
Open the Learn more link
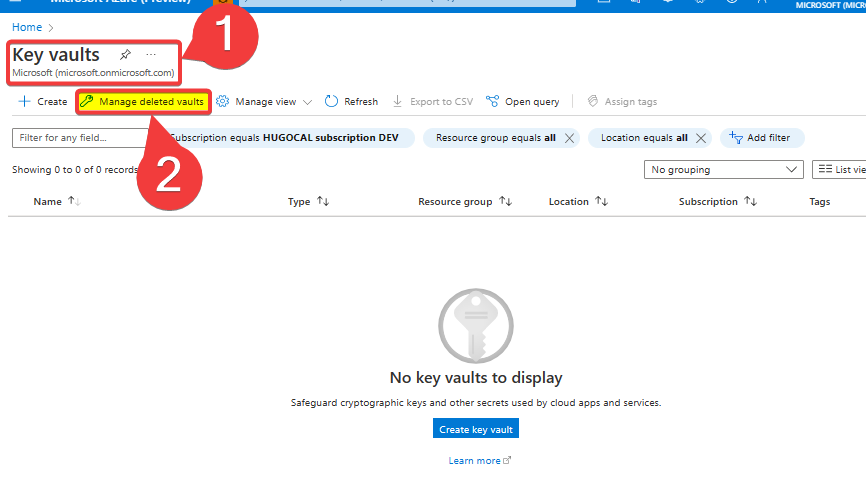coord(474,460)
